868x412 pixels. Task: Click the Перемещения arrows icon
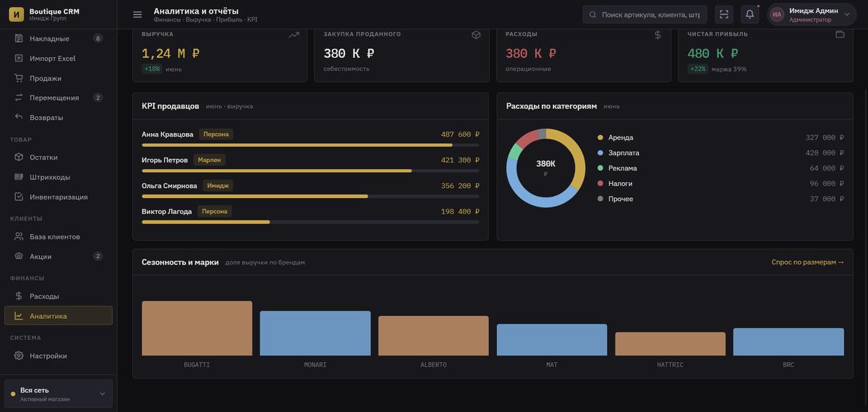pos(19,98)
